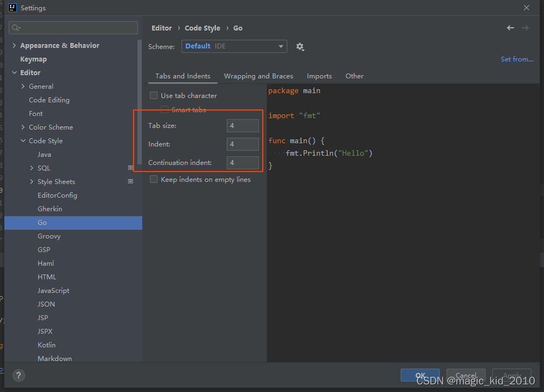544x392 pixels.
Task: Enable the Use tab character checkbox
Action: tap(154, 95)
